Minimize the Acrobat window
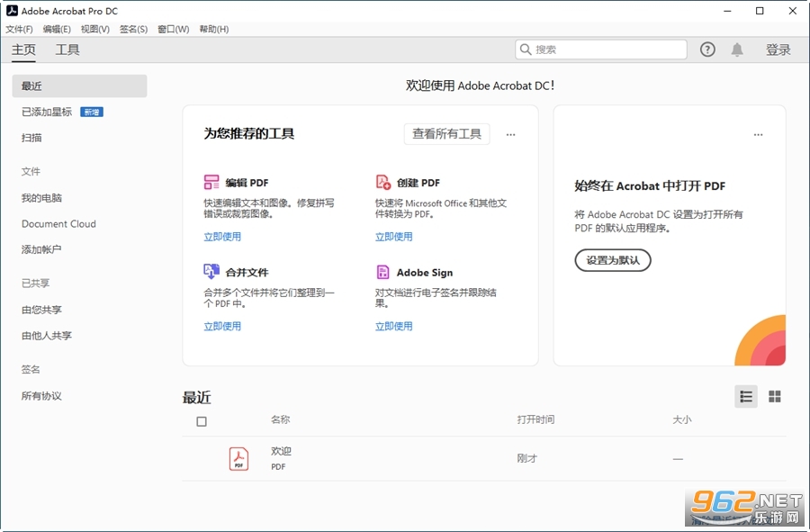 coord(727,11)
